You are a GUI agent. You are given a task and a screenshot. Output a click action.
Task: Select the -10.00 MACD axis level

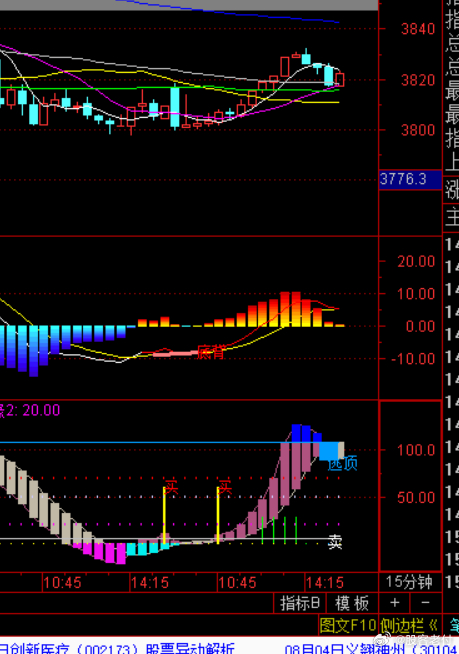413,359
